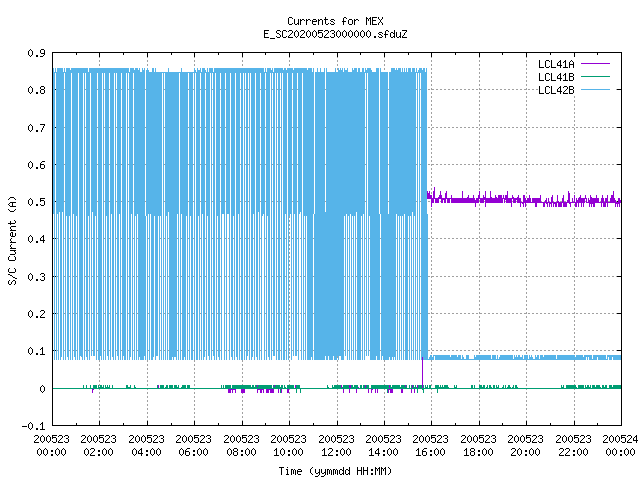The image size is (640, 480).
Task: Click the 0.3 y-axis tick value
Action: [36, 277]
